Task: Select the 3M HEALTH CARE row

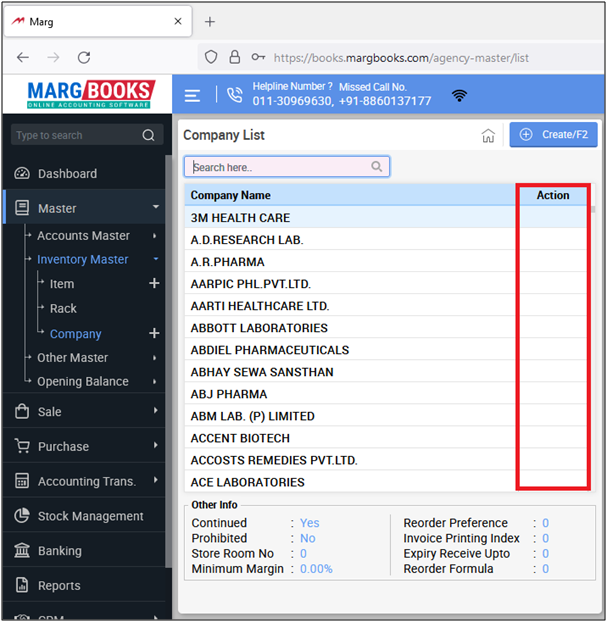Action: (x=386, y=218)
